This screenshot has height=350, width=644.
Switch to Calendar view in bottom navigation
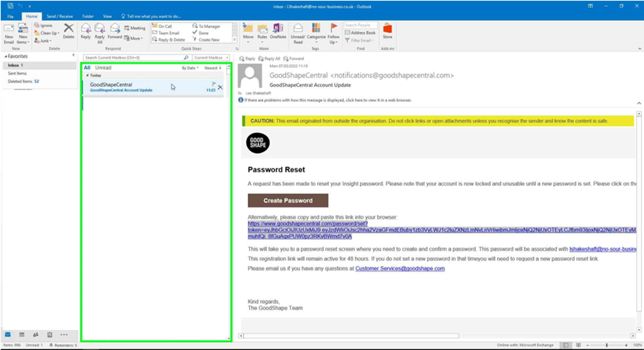tap(22, 334)
